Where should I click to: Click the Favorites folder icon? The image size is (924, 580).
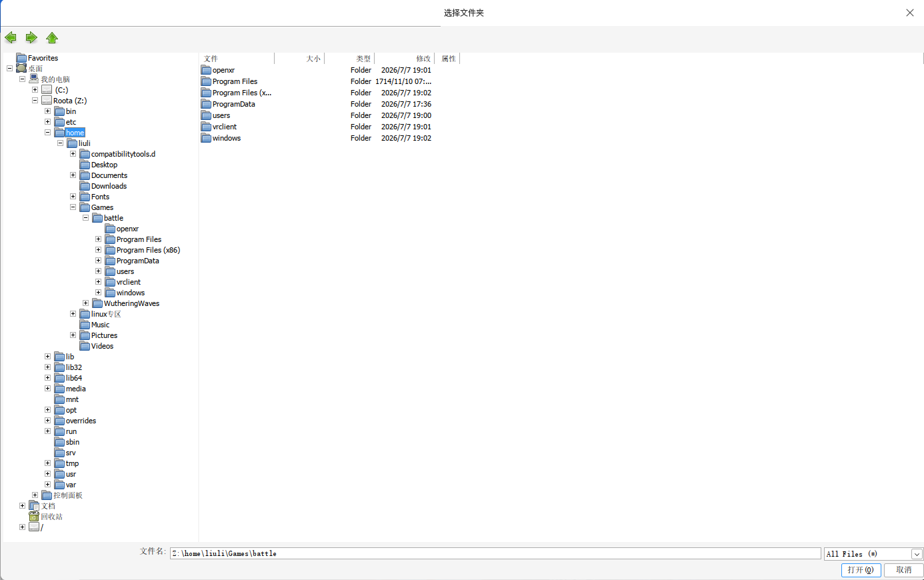click(x=21, y=58)
